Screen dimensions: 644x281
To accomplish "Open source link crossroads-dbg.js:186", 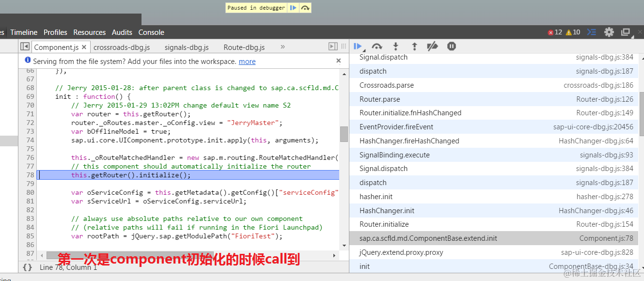I will point(598,85).
